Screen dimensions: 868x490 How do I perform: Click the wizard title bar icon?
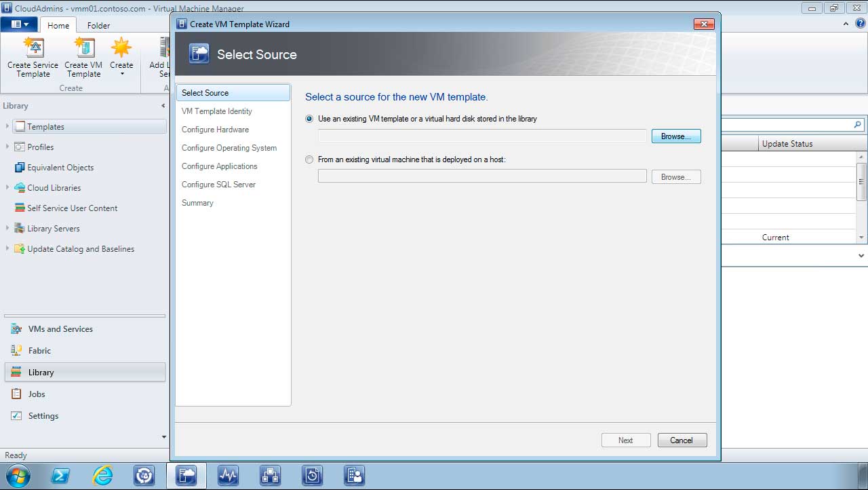click(x=182, y=24)
